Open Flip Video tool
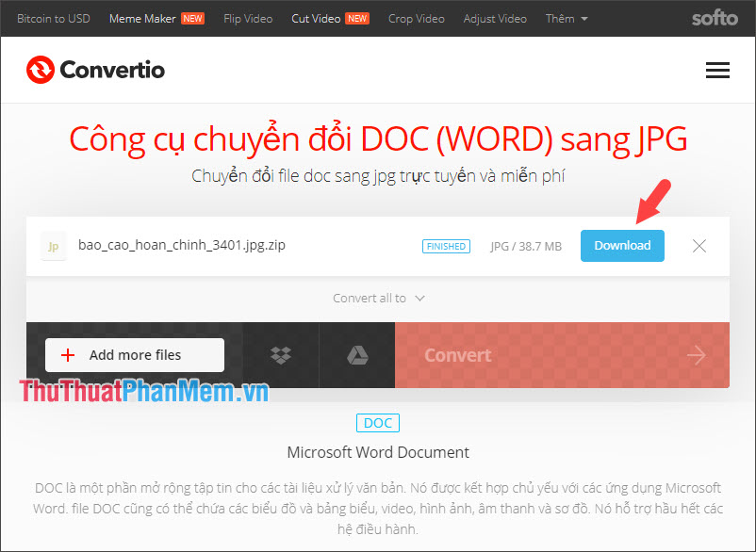The width and height of the screenshot is (756, 552). pos(247,18)
